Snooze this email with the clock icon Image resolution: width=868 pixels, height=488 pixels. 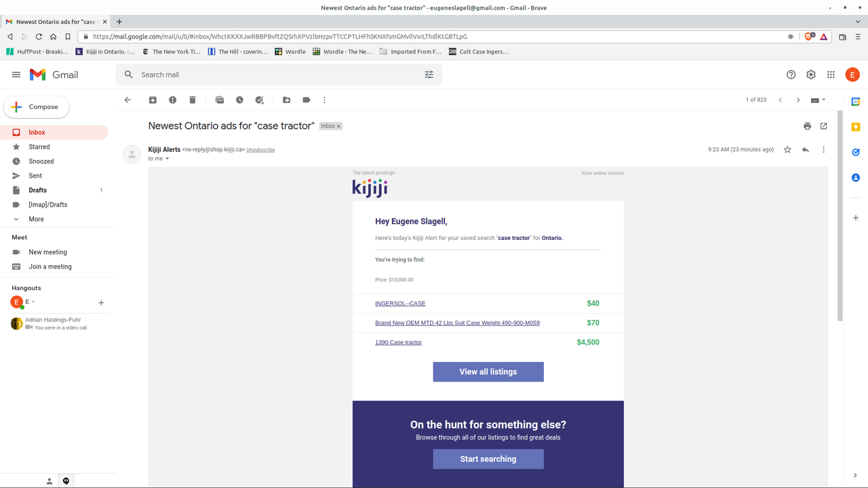[x=239, y=100]
